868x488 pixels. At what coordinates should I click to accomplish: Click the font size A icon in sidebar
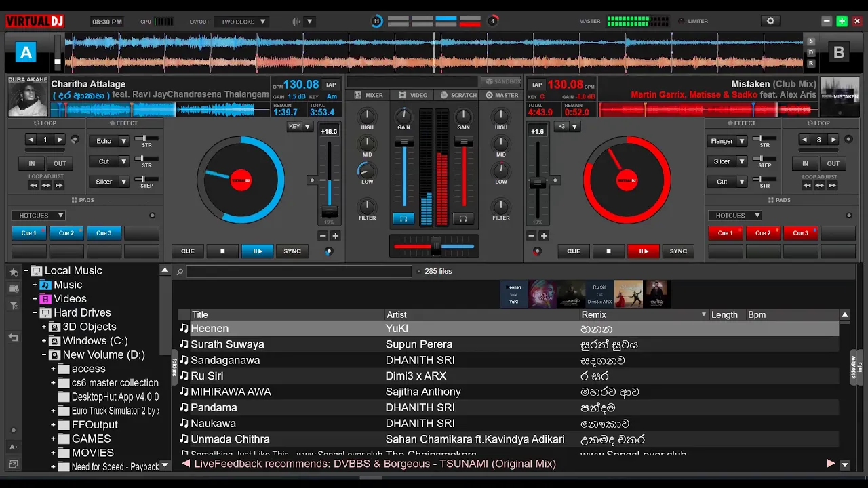[x=13, y=447]
